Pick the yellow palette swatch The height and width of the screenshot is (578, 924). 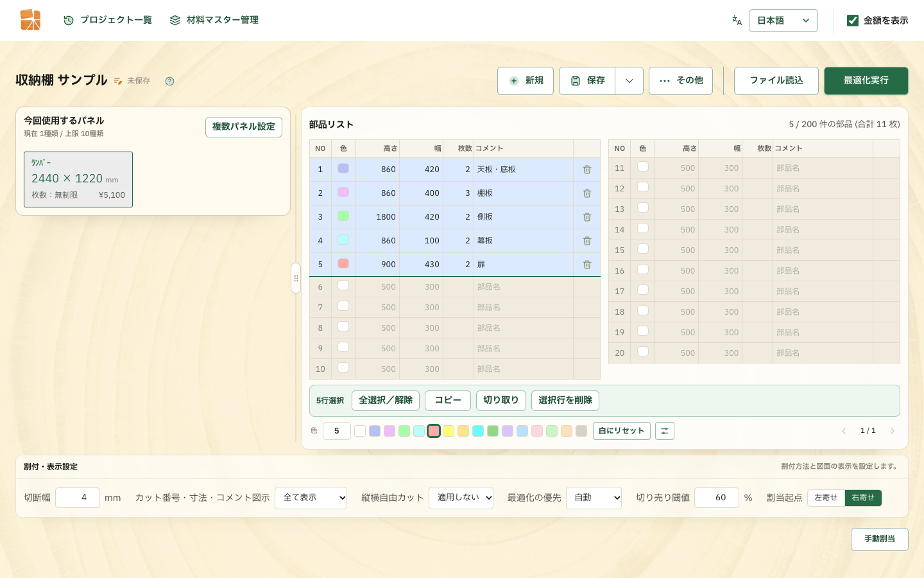click(x=449, y=431)
